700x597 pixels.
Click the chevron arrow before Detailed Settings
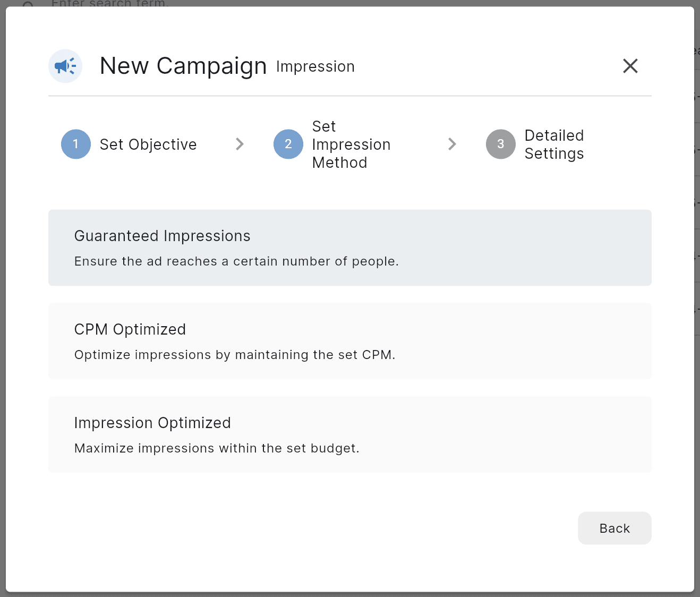[452, 144]
